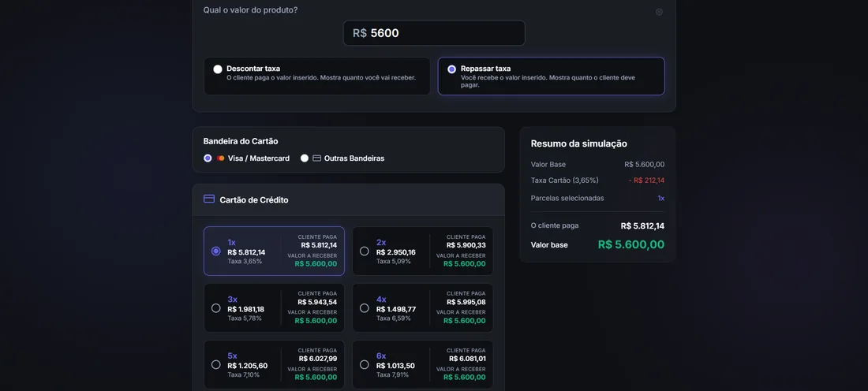The image size is (868, 391).
Task: Select the Descontar taxa option
Action: coord(317,76)
